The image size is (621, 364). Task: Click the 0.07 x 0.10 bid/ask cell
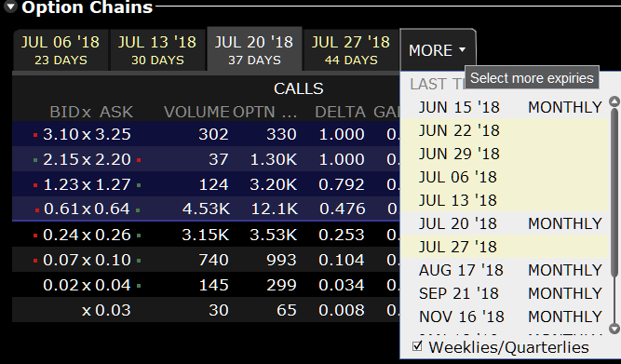(87, 260)
